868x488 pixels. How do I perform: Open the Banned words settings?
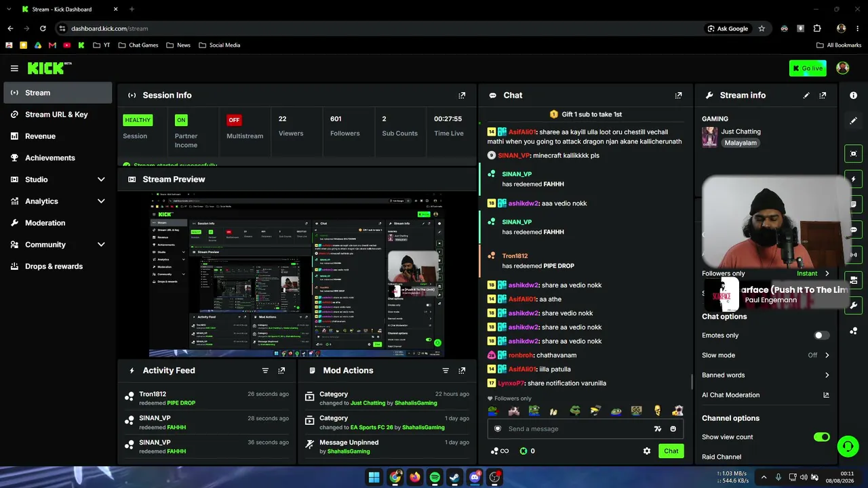[766, 375]
